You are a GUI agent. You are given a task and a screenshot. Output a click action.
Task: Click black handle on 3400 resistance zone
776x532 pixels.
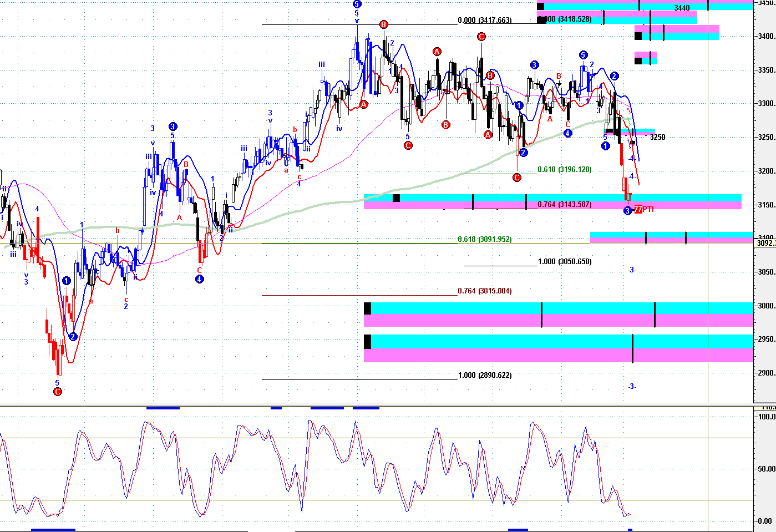pos(638,36)
